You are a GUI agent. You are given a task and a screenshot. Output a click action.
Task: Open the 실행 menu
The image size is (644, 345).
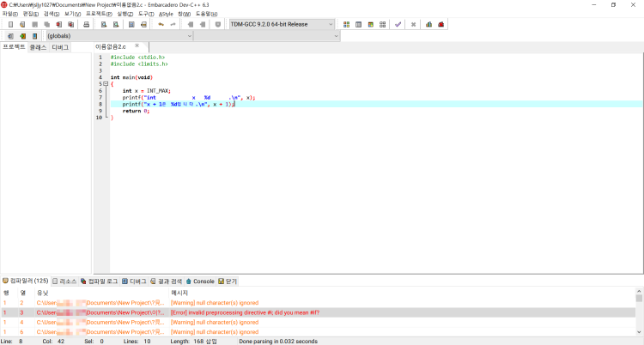click(125, 14)
